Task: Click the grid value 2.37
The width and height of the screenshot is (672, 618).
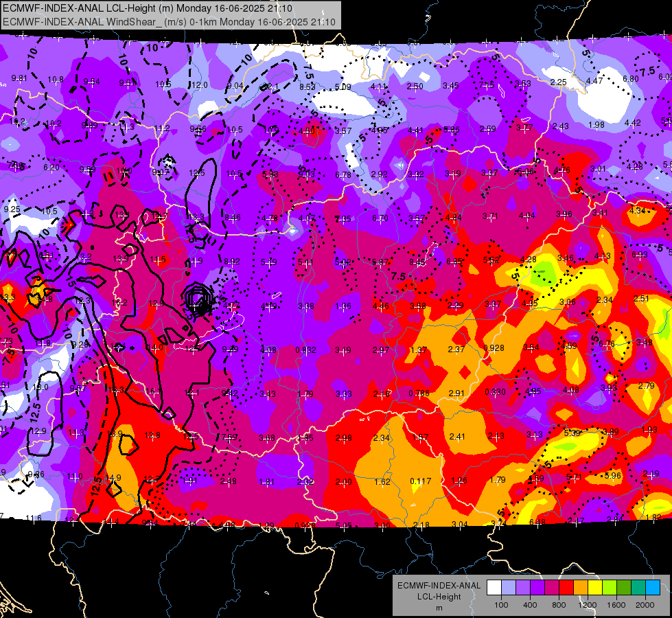Action: (456, 349)
